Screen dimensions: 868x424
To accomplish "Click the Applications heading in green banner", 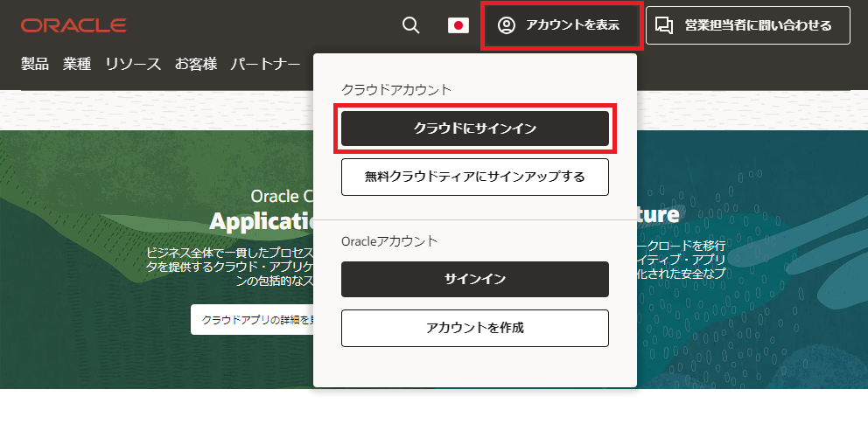I will pos(261,221).
